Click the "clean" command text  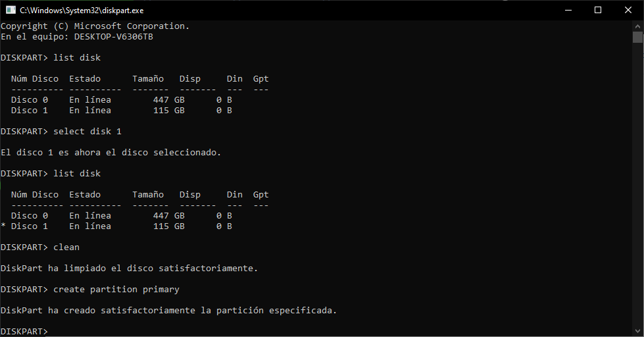tap(66, 247)
